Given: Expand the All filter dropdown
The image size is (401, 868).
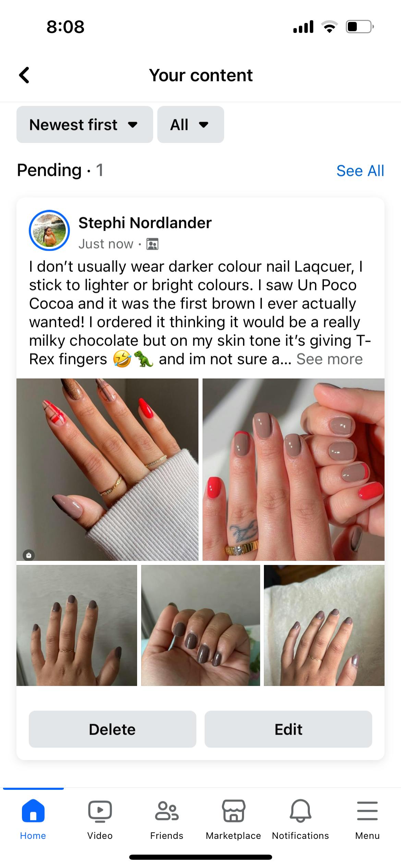Looking at the screenshot, I should [191, 124].
